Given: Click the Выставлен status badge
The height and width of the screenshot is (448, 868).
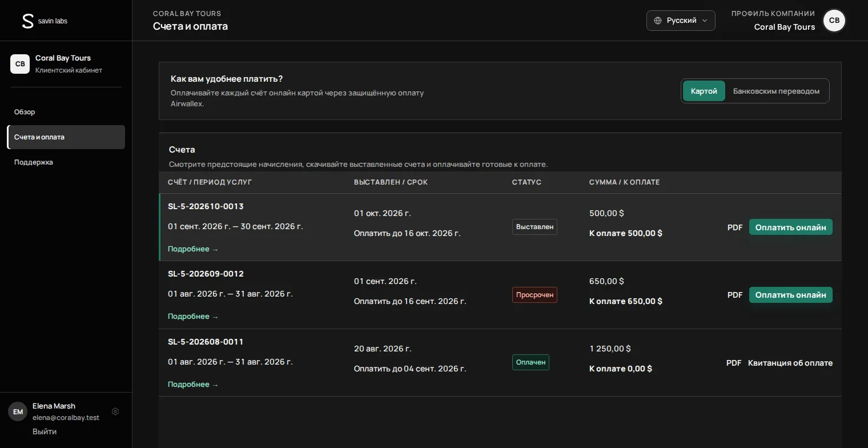Looking at the screenshot, I should (x=535, y=227).
